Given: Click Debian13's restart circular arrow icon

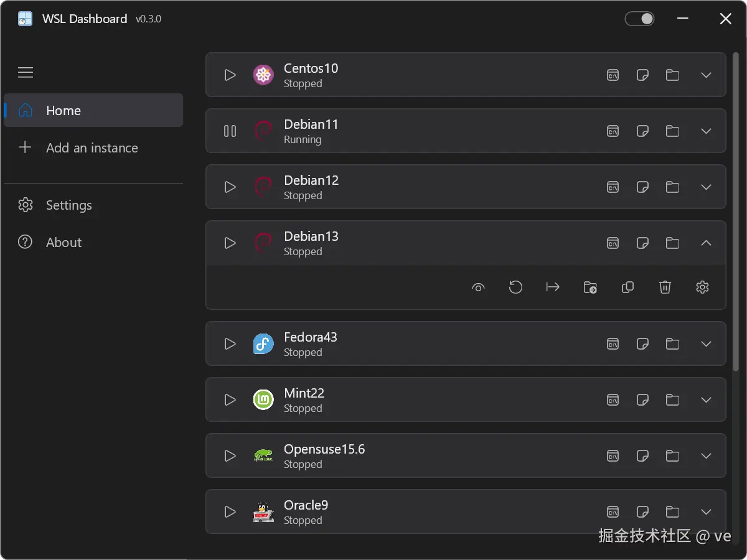Looking at the screenshot, I should [515, 287].
